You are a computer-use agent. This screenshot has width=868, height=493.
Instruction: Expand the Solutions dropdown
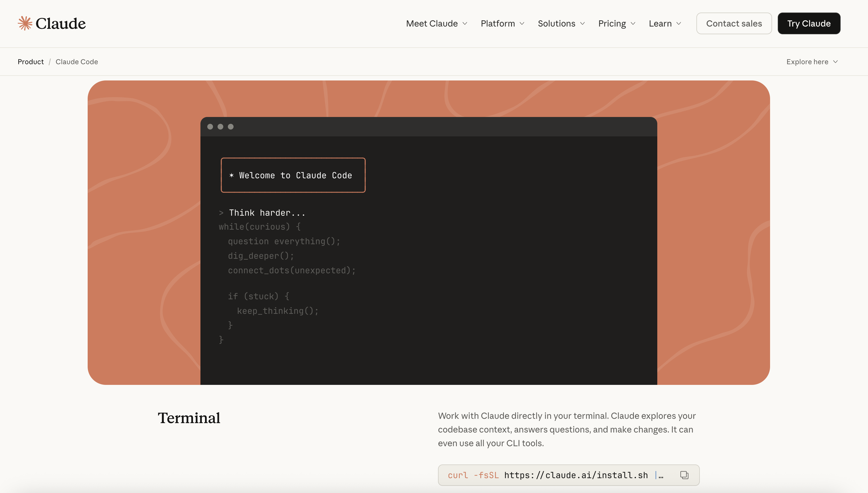[x=561, y=23]
